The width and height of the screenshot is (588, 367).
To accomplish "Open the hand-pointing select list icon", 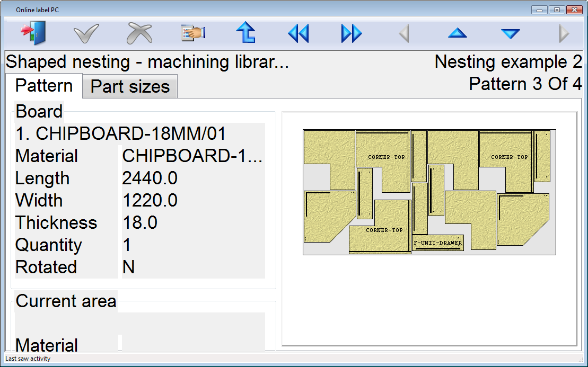I will point(193,33).
